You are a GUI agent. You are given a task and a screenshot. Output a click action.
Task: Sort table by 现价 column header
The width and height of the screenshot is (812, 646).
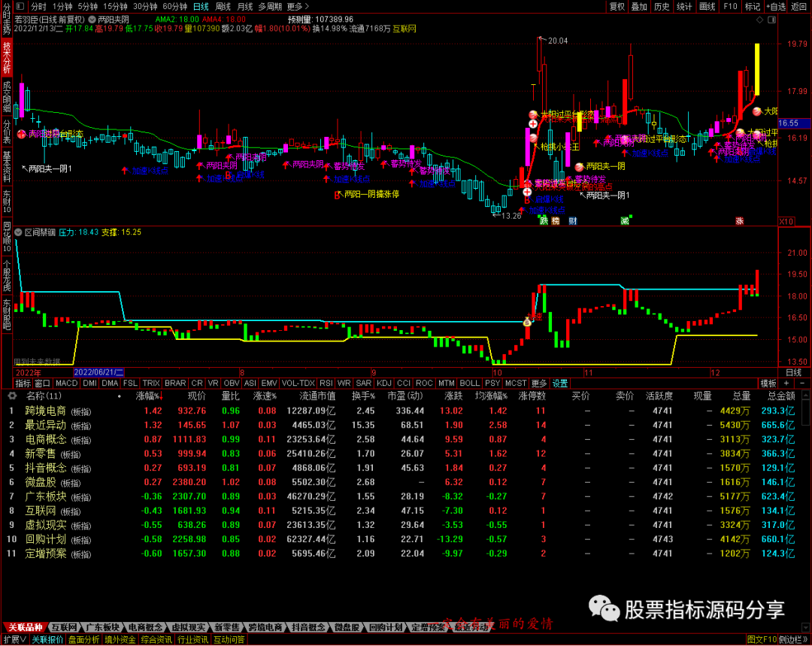pos(196,396)
